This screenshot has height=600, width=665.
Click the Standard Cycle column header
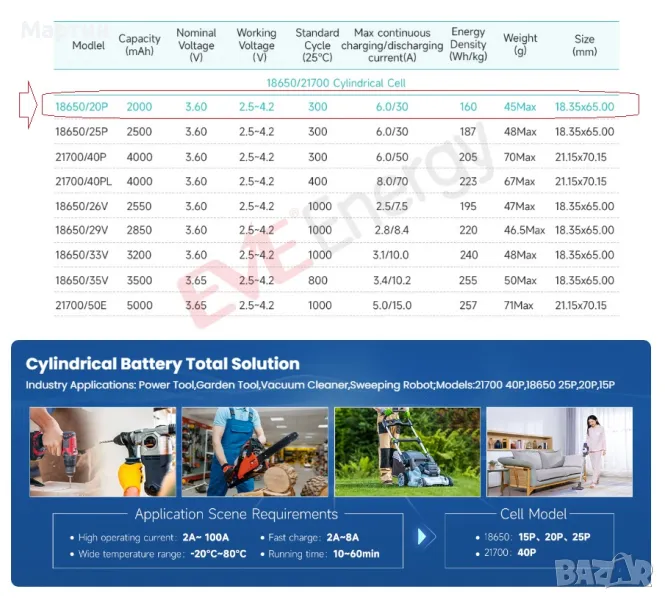317,45
